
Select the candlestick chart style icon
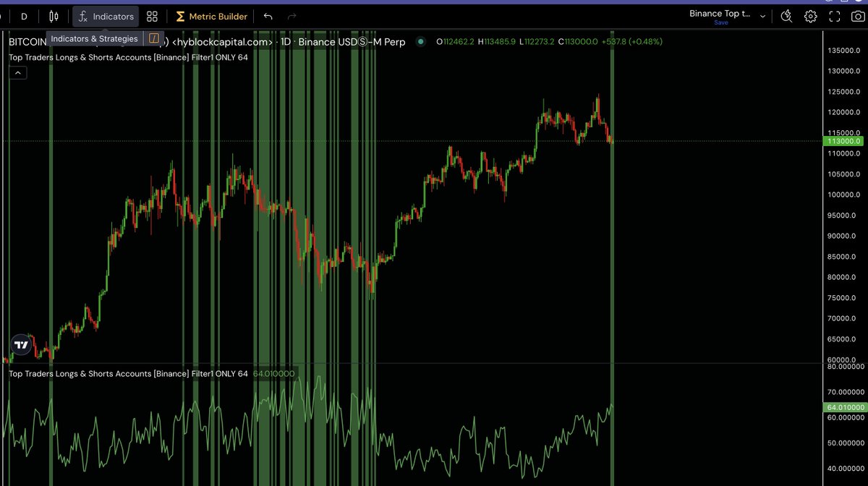click(54, 16)
